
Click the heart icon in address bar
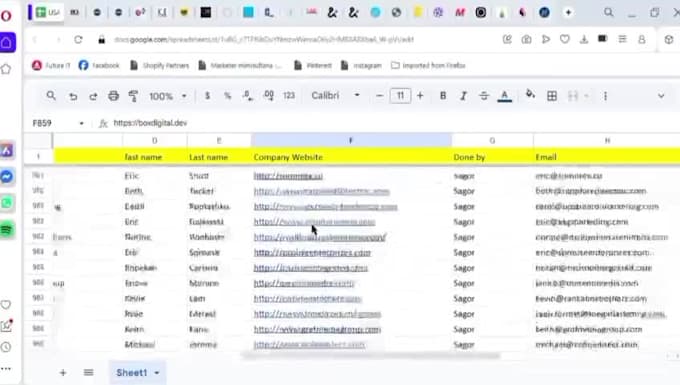pos(565,39)
